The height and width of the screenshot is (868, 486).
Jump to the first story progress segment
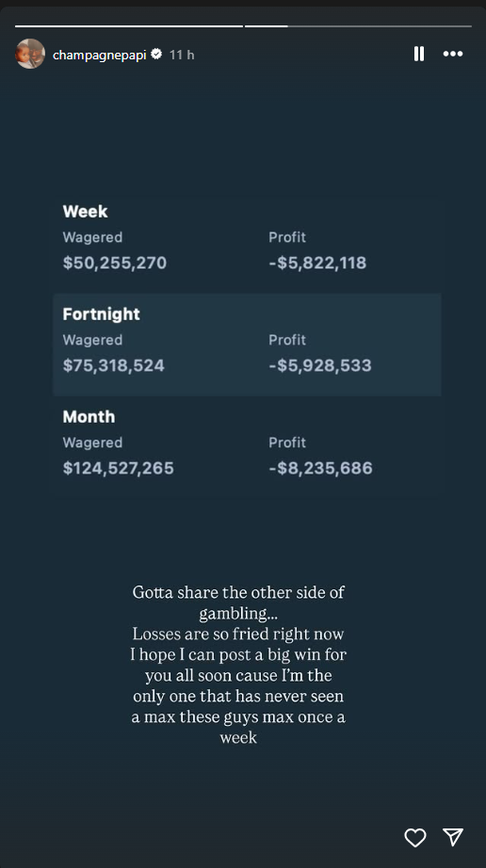(129, 26)
